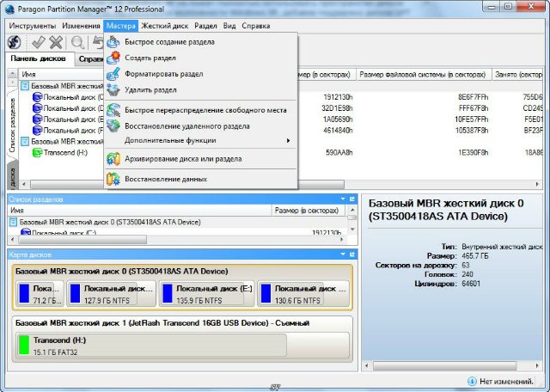
Task: Select the vertical Список разделов side tab
Action: (13, 125)
